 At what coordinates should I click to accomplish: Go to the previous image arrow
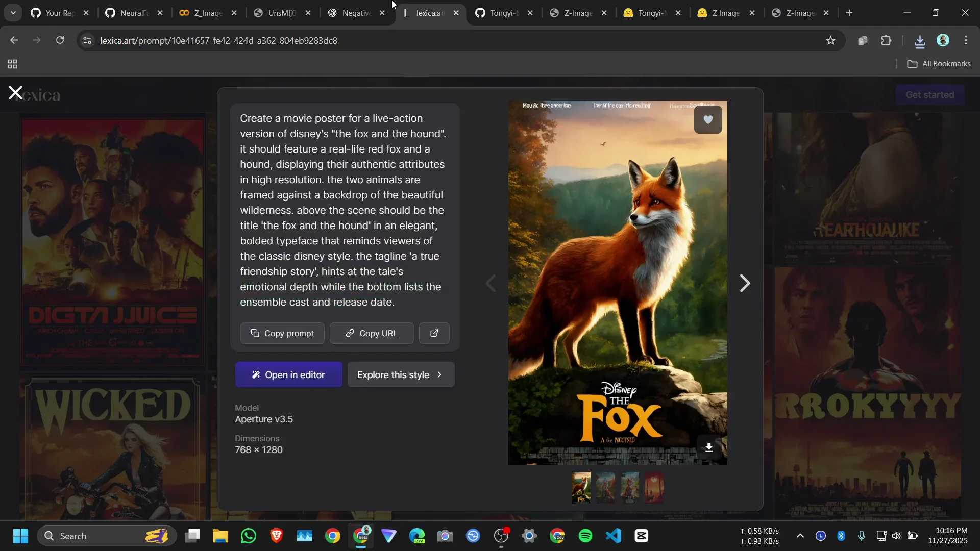pos(491,283)
